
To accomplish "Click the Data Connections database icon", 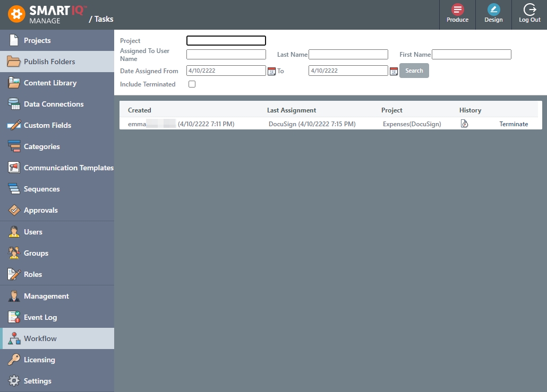I will [x=14, y=104].
